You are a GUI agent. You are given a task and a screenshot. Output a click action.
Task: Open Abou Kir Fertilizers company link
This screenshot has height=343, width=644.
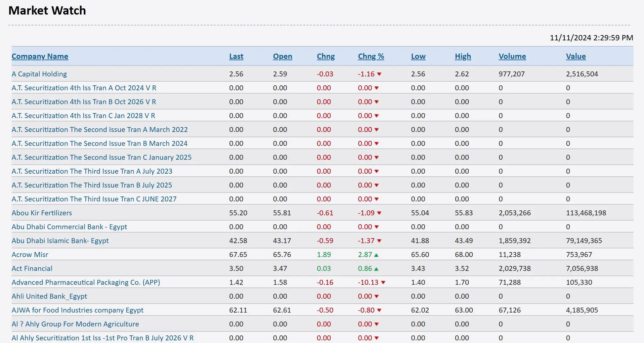tap(42, 213)
